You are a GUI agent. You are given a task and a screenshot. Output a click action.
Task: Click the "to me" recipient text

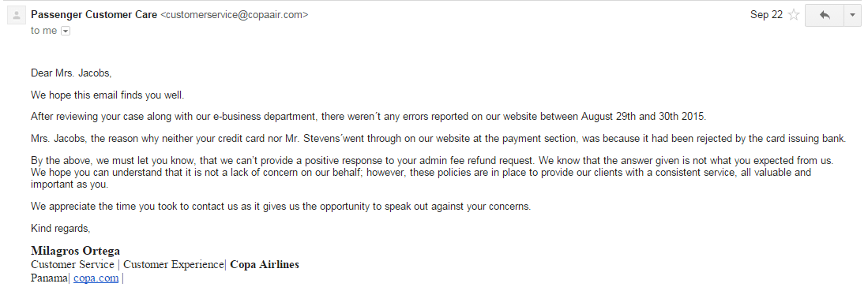(43, 31)
